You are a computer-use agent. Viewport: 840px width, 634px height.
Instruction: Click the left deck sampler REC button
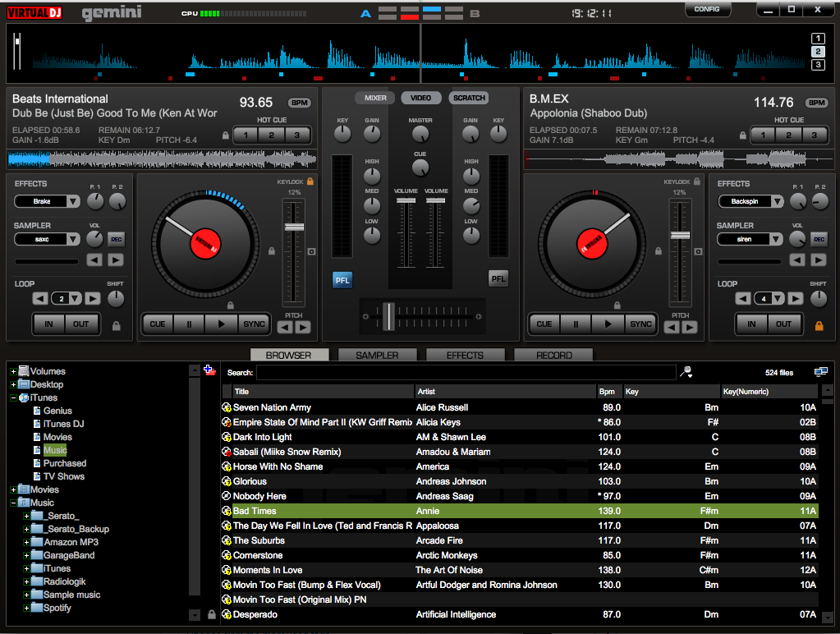coord(116,239)
